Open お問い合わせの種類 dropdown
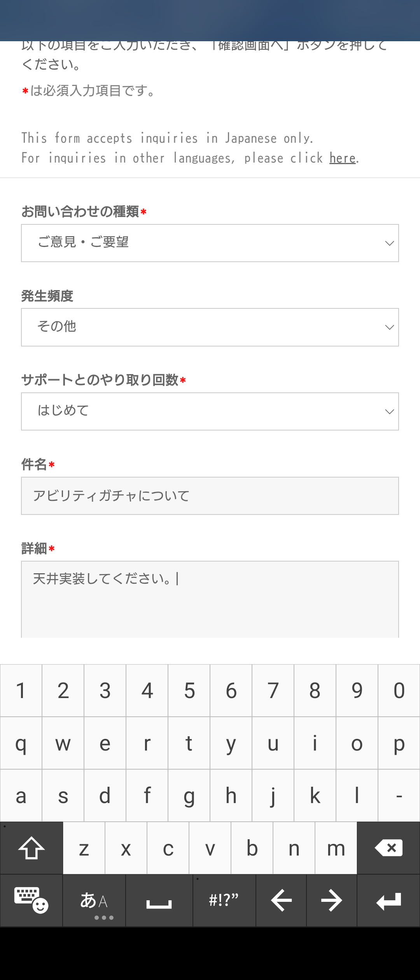 (x=210, y=243)
